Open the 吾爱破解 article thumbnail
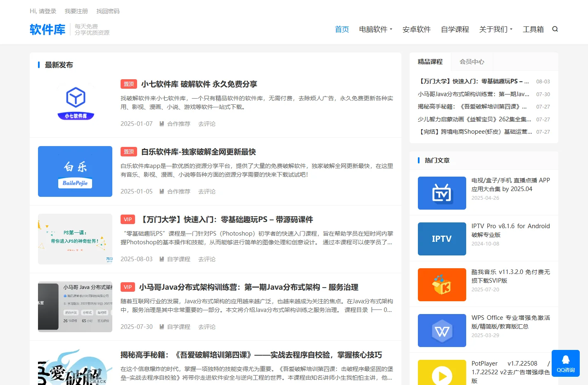This screenshot has height=385, width=588. tap(75, 367)
